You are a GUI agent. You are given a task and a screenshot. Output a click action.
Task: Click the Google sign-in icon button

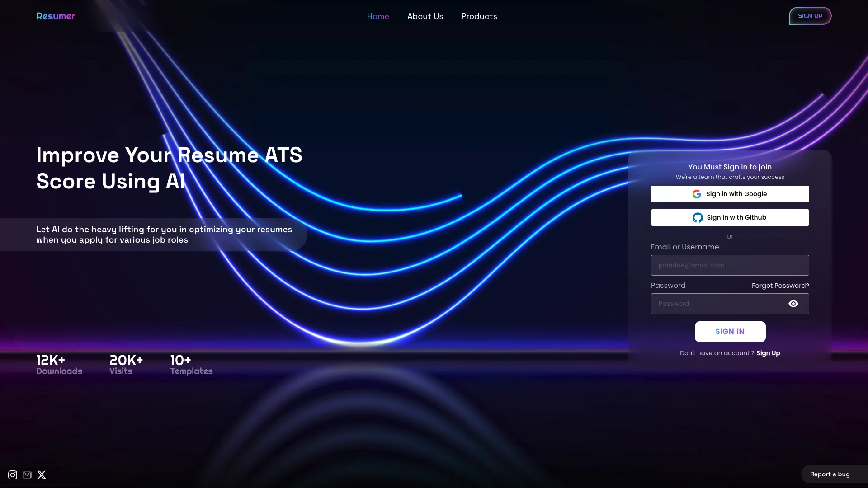pyautogui.click(x=696, y=194)
